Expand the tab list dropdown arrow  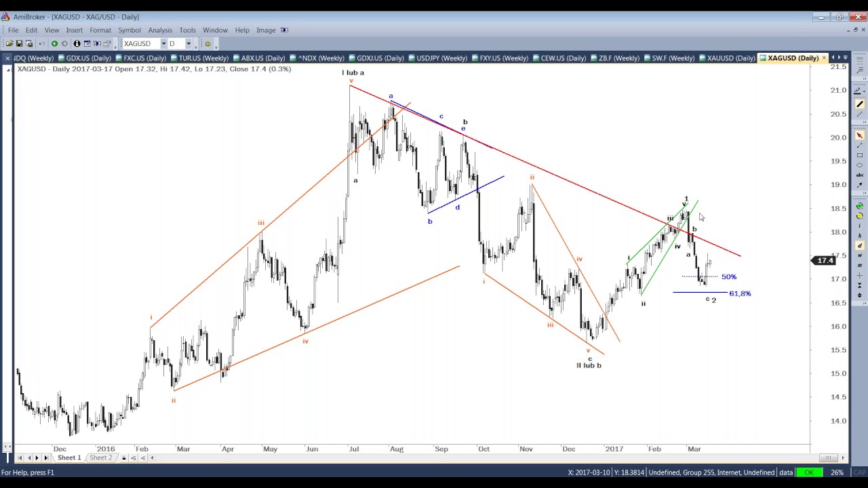845,58
